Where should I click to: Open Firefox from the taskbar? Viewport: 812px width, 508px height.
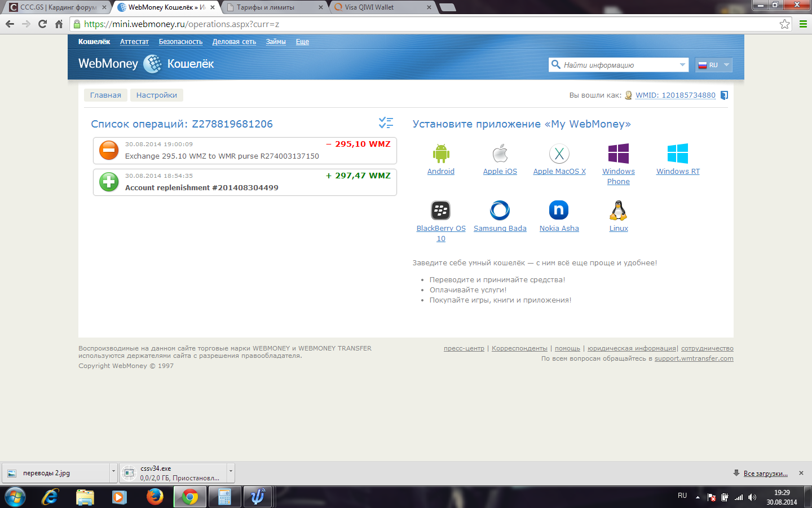pyautogui.click(x=155, y=497)
